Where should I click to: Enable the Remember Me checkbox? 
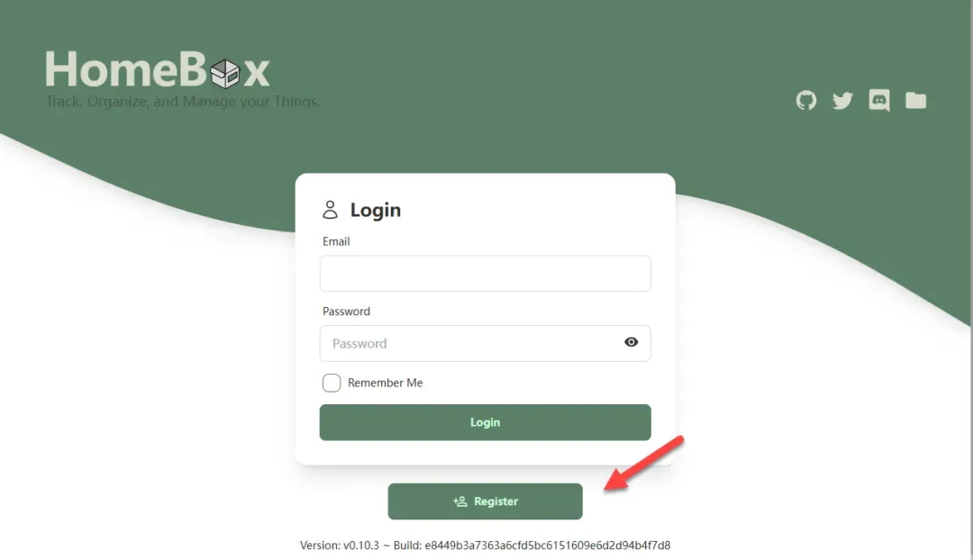[x=332, y=383]
